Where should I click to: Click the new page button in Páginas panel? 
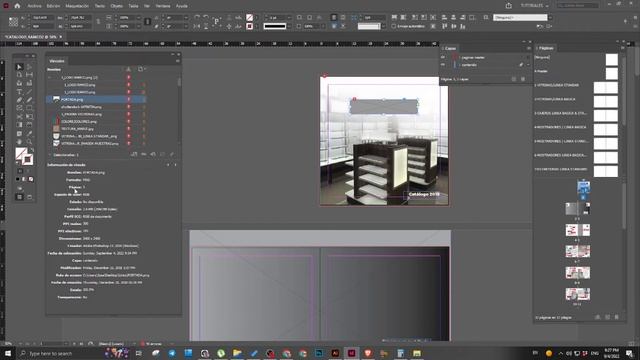(607, 317)
